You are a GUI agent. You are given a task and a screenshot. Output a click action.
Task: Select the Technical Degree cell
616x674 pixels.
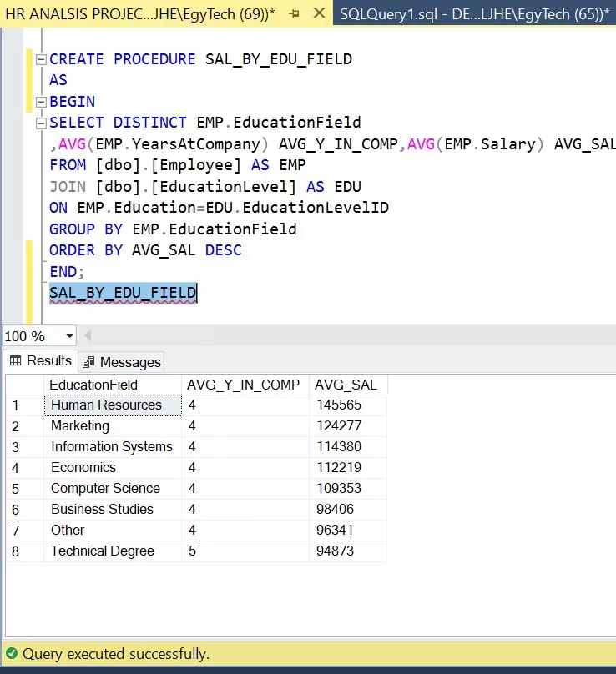click(113, 551)
